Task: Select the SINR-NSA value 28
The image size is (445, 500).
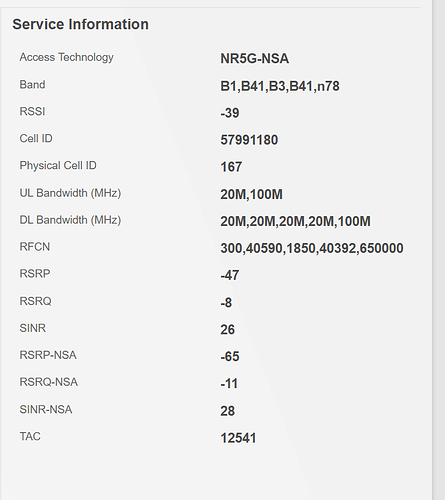Action: coord(227,411)
